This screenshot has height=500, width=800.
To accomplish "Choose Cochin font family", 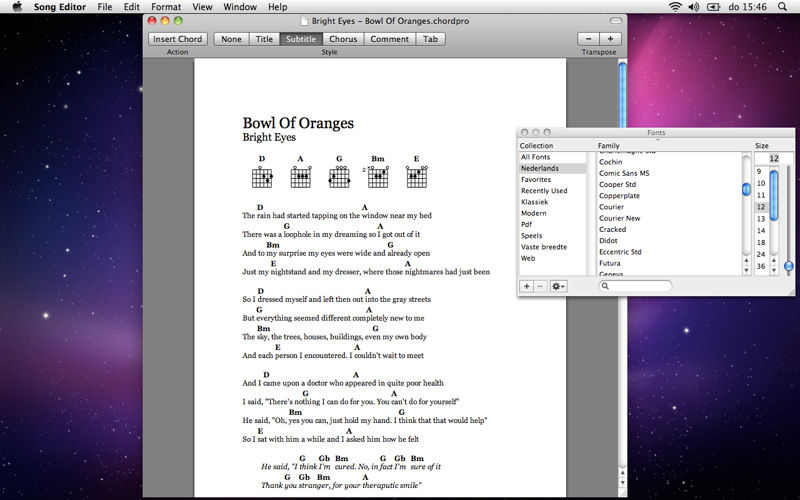I will pos(669,162).
